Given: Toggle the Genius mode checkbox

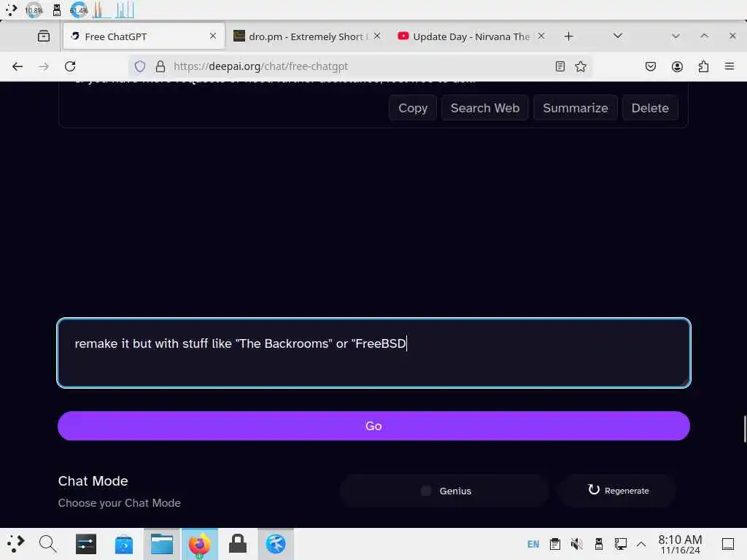Looking at the screenshot, I should 426,491.
